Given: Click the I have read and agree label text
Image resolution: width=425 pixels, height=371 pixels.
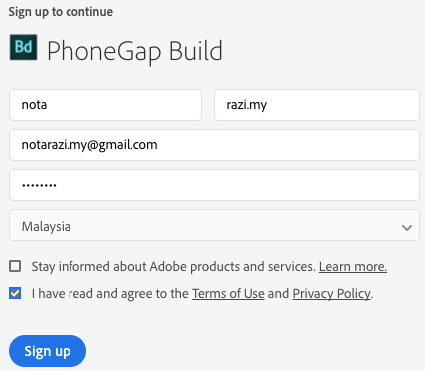Looking at the screenshot, I should point(110,294).
